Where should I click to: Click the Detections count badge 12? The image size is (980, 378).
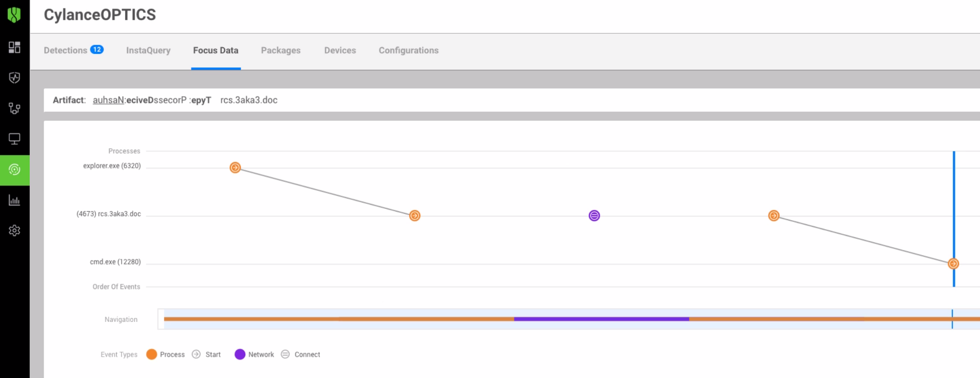97,49
